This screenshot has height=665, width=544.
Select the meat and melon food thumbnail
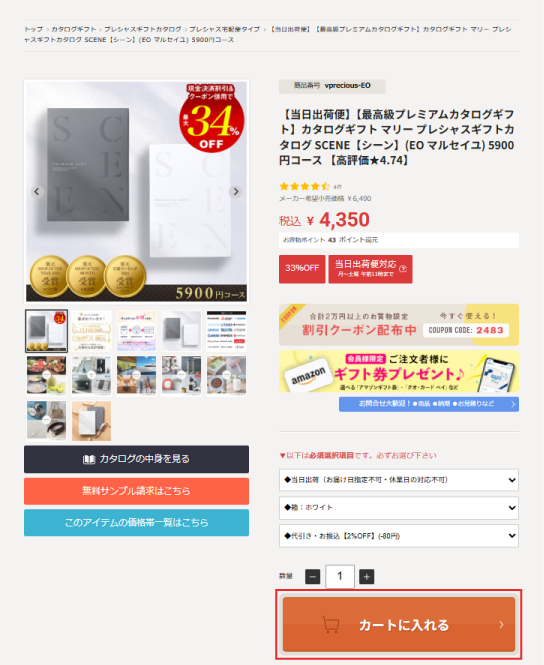(46, 376)
